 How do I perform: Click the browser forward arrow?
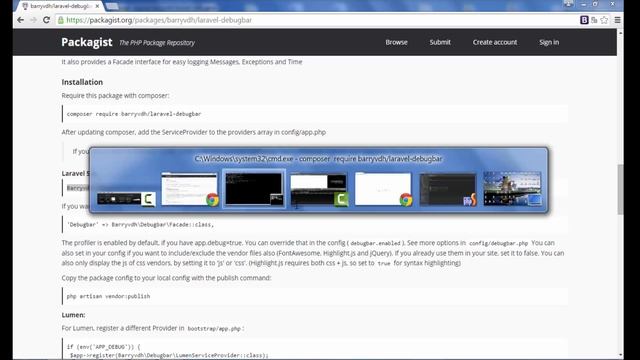(x=33, y=20)
